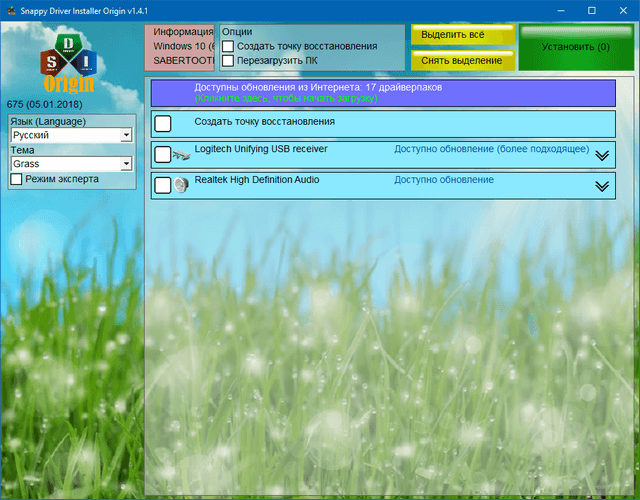Click the green Установить (0) button

pos(575,47)
